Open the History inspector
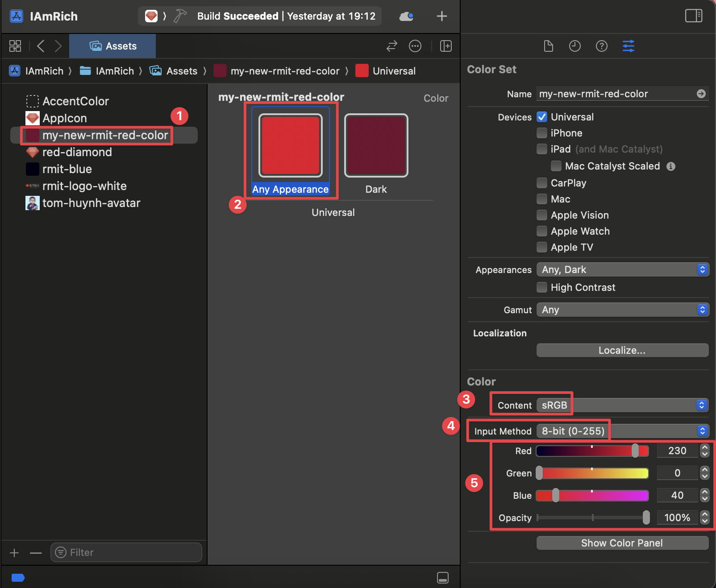This screenshot has height=588, width=716. (x=575, y=46)
